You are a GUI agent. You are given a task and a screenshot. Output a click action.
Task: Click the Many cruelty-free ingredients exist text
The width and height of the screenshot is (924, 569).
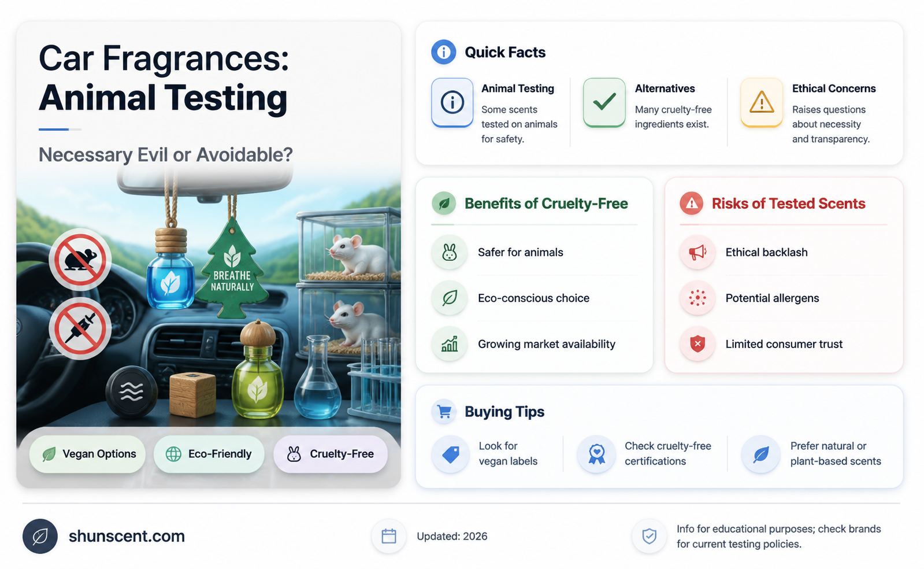(673, 117)
